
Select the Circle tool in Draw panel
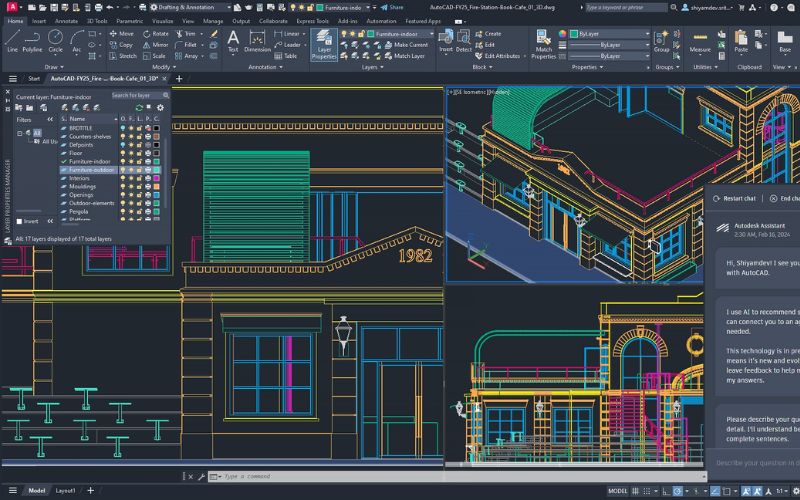[x=55, y=38]
